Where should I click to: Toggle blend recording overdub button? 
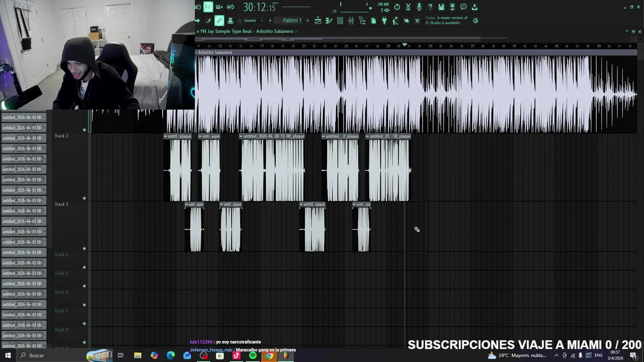tap(219, 7)
